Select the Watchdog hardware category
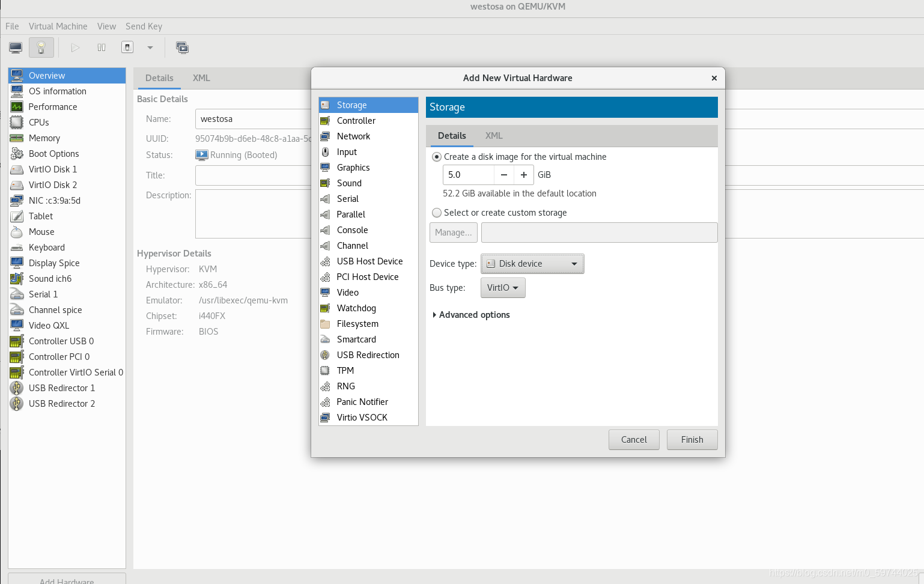 pos(356,308)
